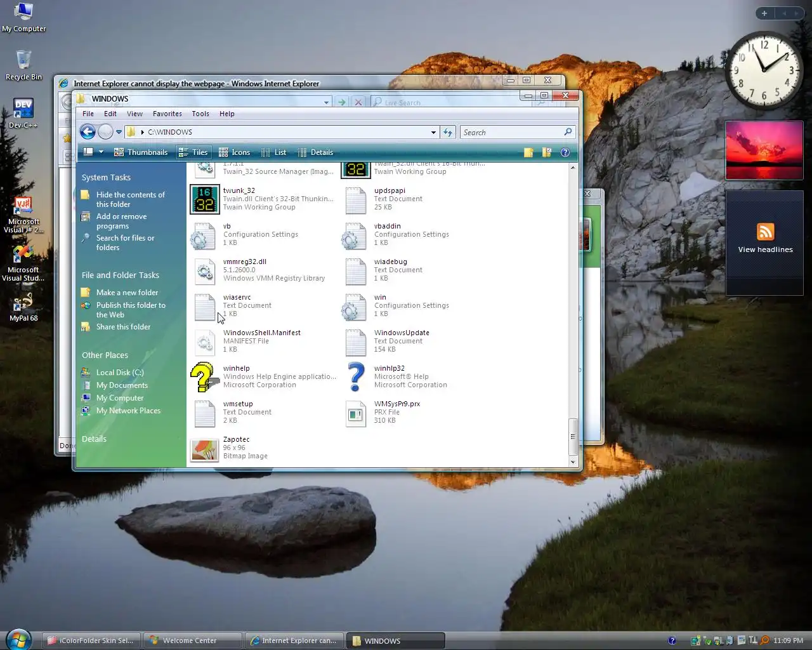Click the file list scroll up arrow
The height and width of the screenshot is (650, 812).
pyautogui.click(x=573, y=168)
